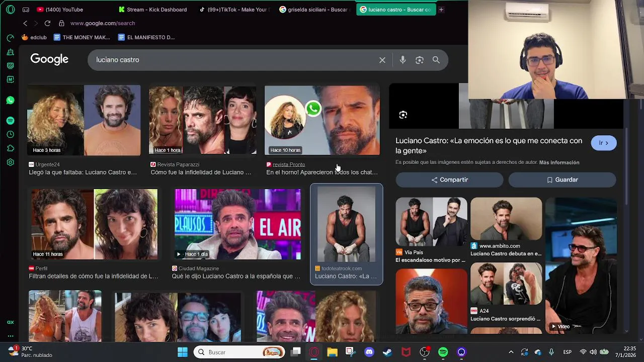Open A24 'Luciano Castro sorprendió' image
This screenshot has width=644, height=362.
[x=506, y=293]
